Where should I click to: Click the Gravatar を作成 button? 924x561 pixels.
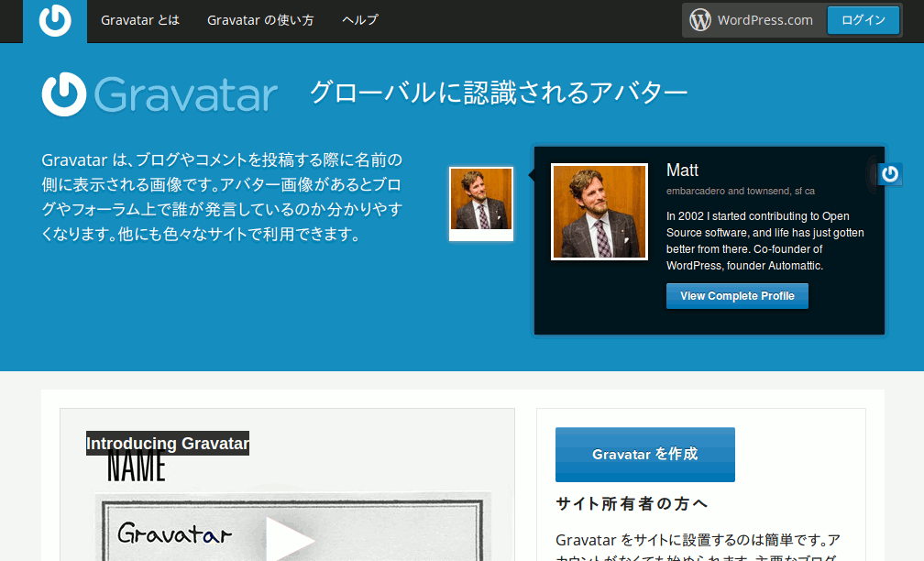click(x=644, y=455)
